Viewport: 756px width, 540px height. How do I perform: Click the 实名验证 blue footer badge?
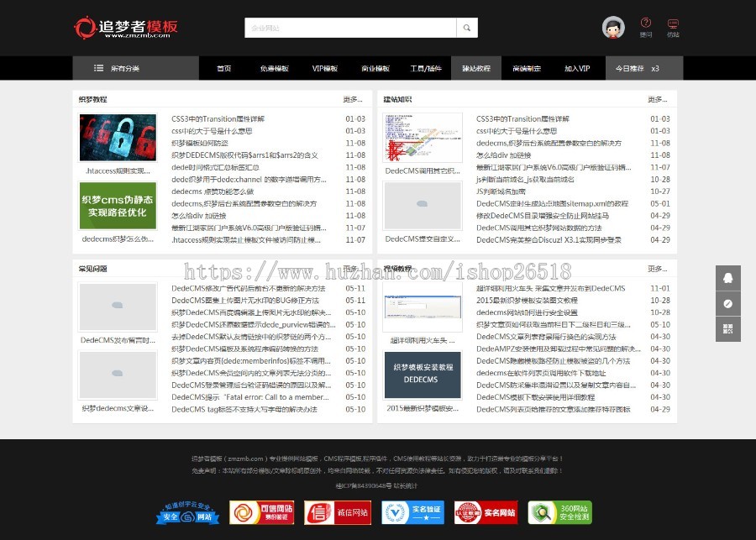click(x=412, y=512)
